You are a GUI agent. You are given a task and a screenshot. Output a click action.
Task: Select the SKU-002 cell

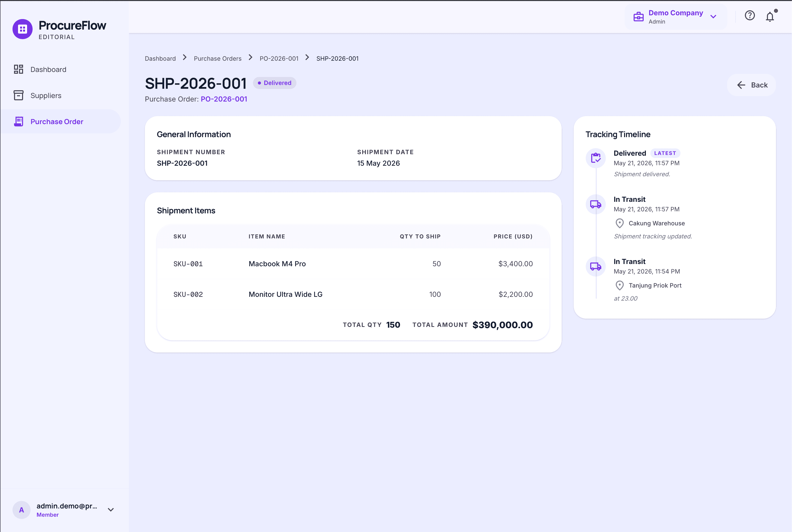pyautogui.click(x=188, y=294)
